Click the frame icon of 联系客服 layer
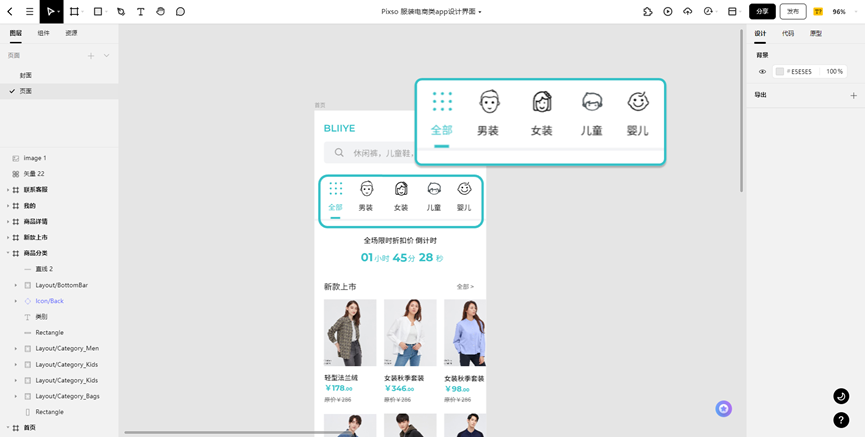 (15, 190)
